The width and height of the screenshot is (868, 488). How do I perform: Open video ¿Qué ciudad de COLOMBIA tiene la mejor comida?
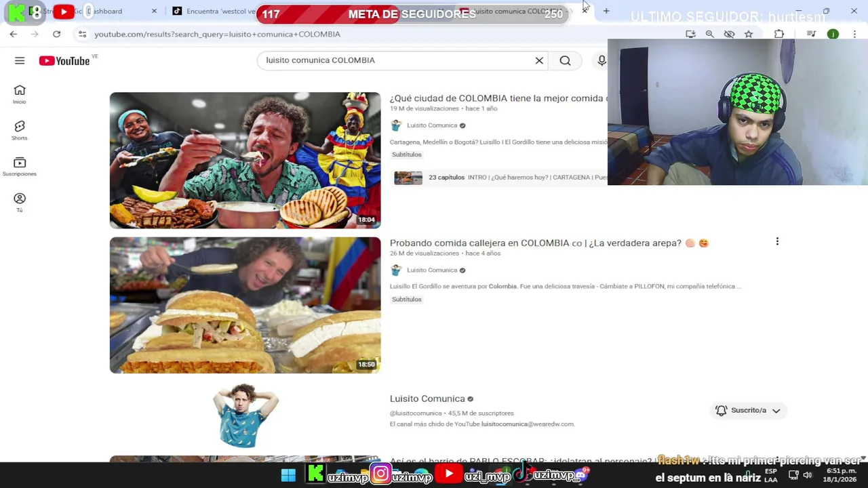tap(498, 98)
